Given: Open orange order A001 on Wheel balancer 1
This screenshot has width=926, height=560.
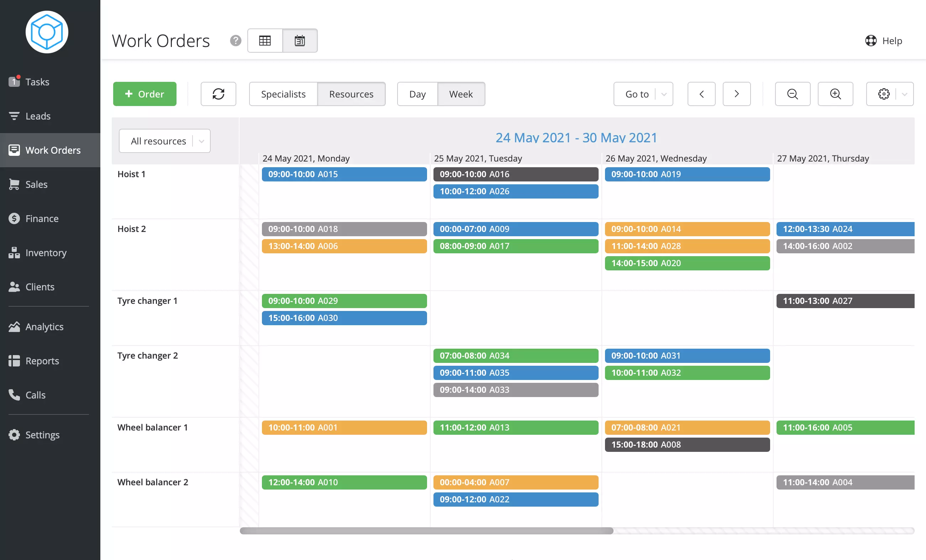Looking at the screenshot, I should 344,428.
